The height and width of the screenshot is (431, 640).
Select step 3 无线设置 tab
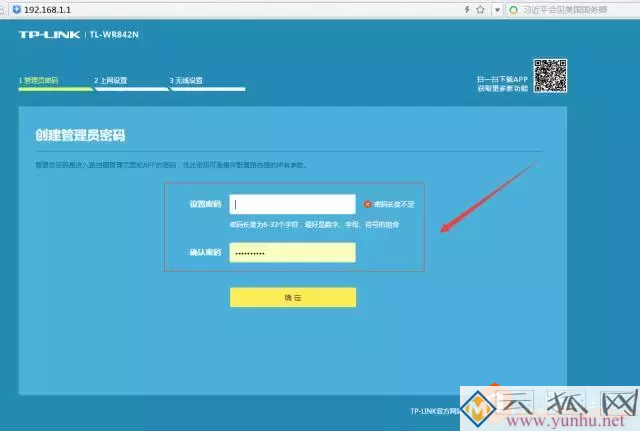pos(207,83)
